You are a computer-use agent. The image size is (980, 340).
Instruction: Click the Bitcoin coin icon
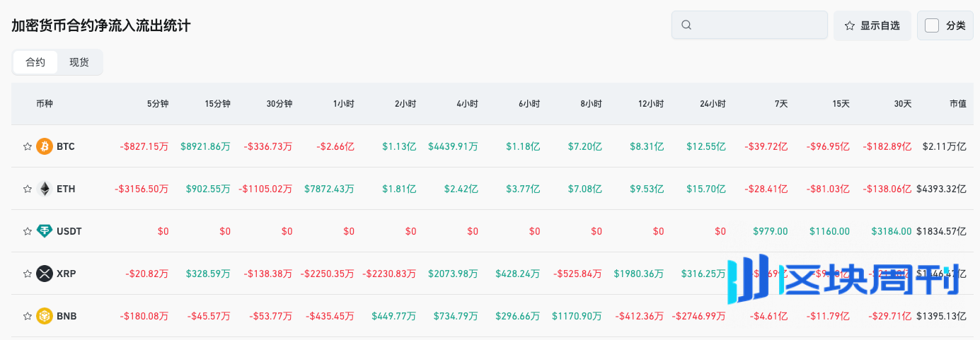coord(45,146)
